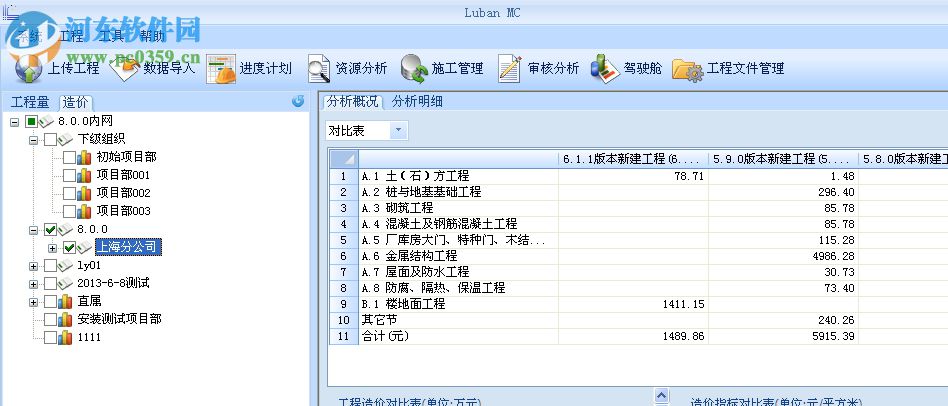
Task: Open the 分析明细 tab
Action: click(417, 102)
